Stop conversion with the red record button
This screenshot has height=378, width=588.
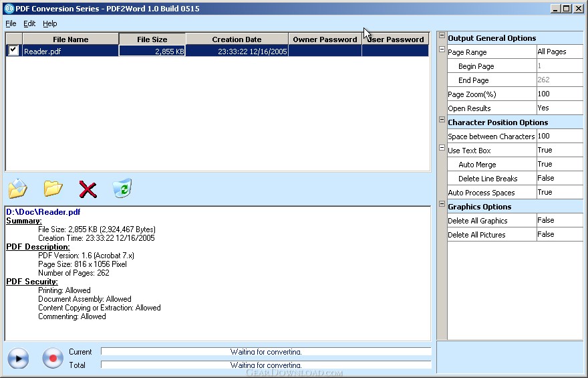tap(53, 358)
